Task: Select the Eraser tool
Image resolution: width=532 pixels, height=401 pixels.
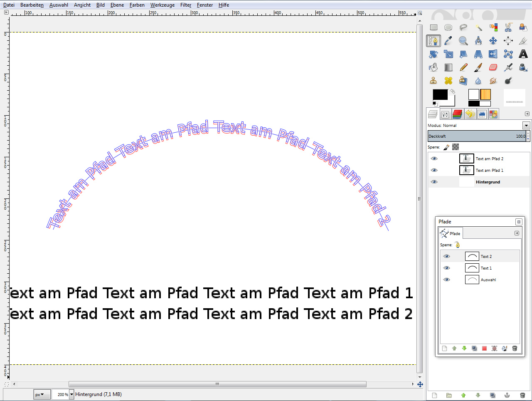Action: (493, 67)
